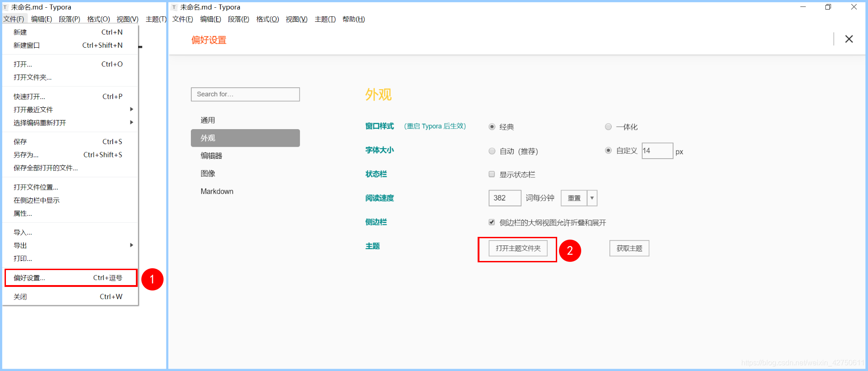Expand the 导出 submenu

[70, 246]
